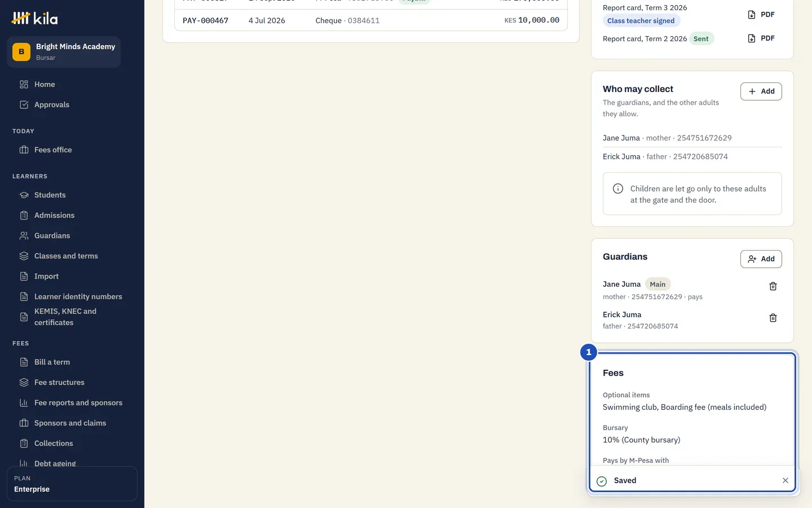812x508 pixels.
Task: Click the Classes and terms layers icon
Action: (x=24, y=256)
